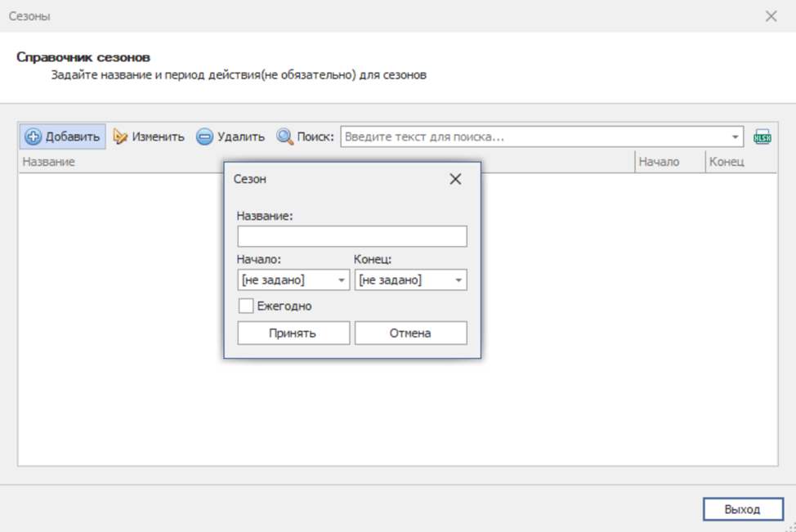
Task: Close the Сезоны window
Action: coord(771,16)
